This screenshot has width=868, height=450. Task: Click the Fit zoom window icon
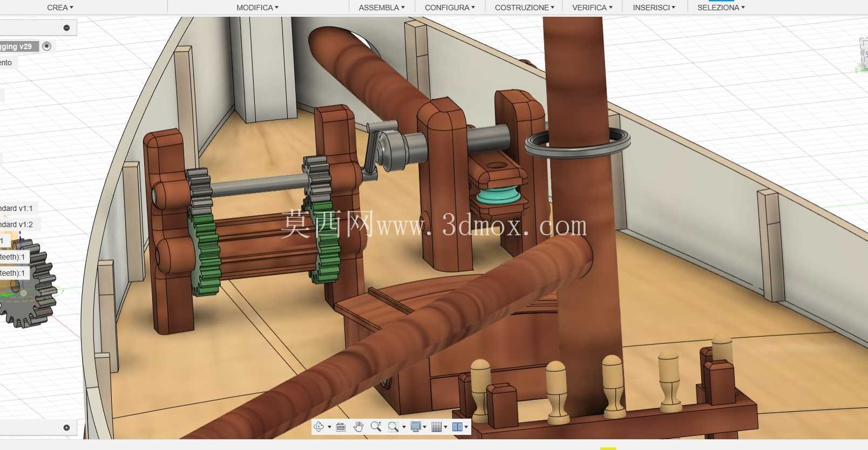394,427
